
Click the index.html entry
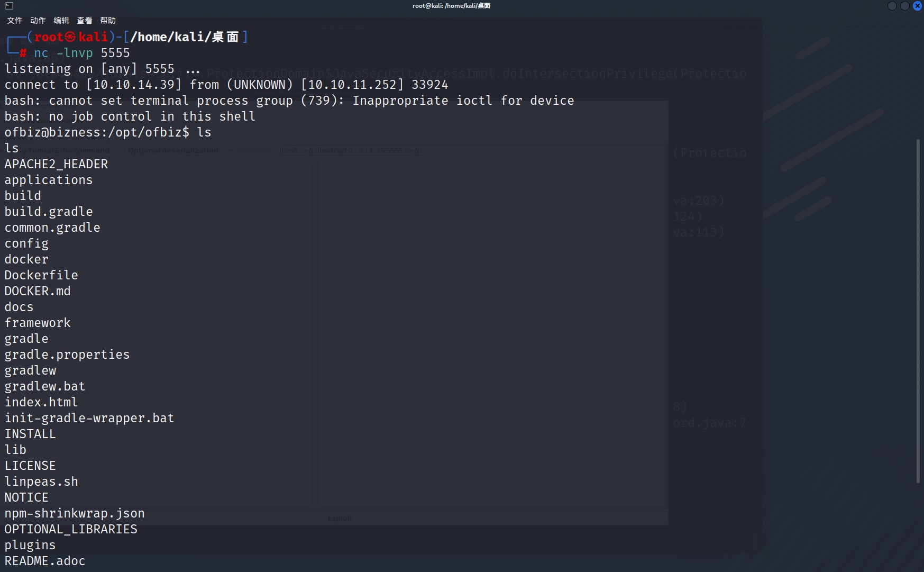(41, 402)
